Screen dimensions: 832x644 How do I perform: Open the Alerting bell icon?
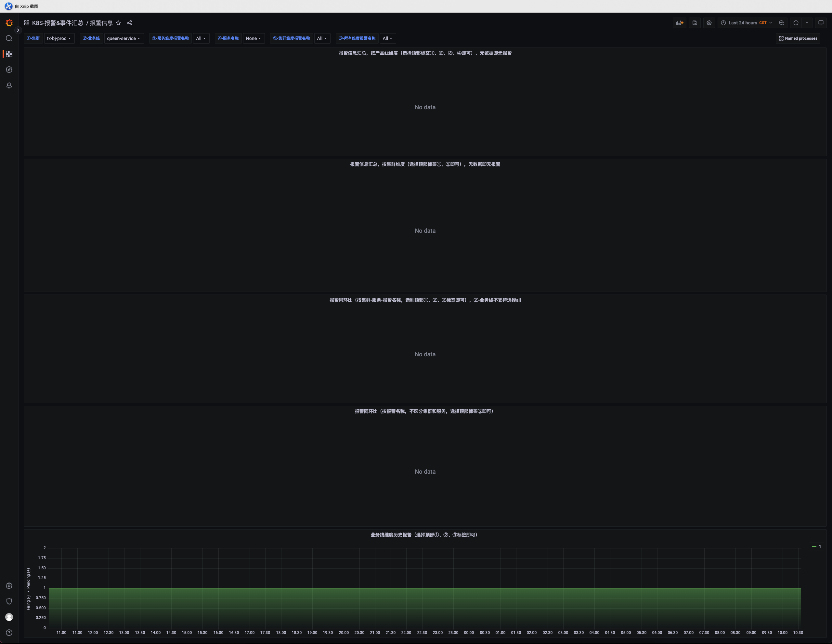coord(9,85)
